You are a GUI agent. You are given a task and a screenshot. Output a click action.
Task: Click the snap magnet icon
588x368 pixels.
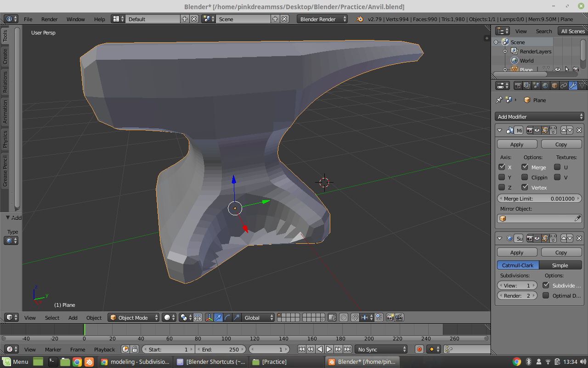click(x=355, y=317)
